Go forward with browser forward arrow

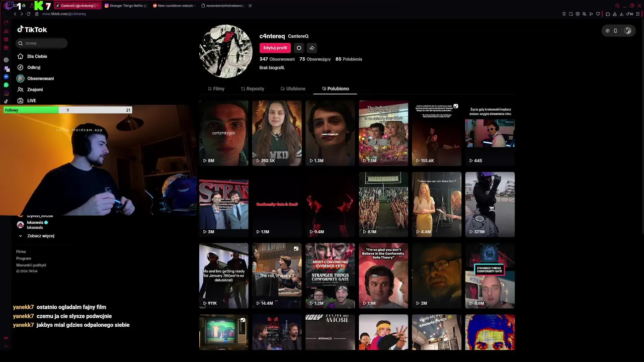[22, 14]
